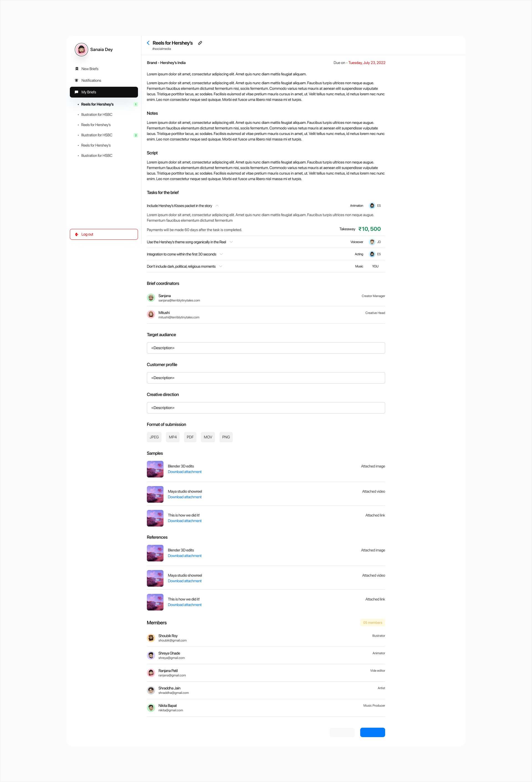Download the Blender 3D edits sample attachment
Image resolution: width=532 pixels, height=782 pixels.
[x=185, y=472]
